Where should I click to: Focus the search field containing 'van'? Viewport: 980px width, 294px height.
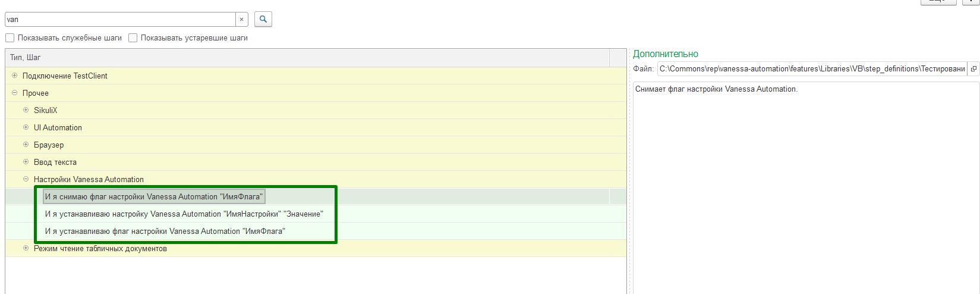[x=121, y=20]
